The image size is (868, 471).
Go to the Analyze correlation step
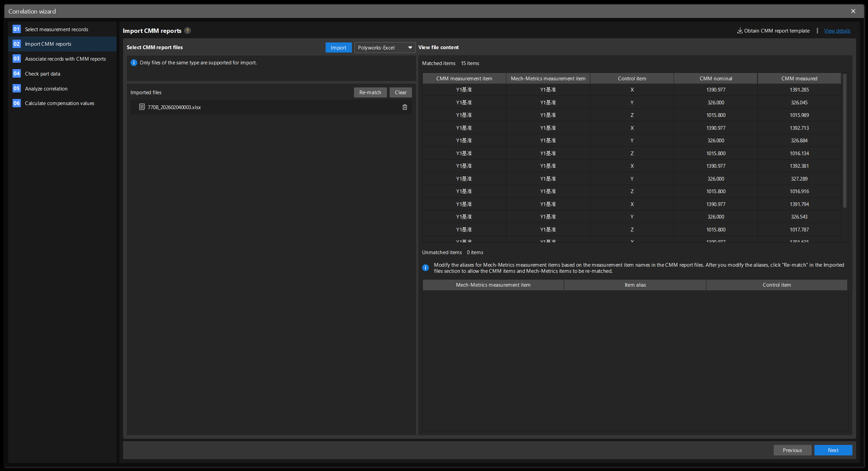tap(46, 88)
